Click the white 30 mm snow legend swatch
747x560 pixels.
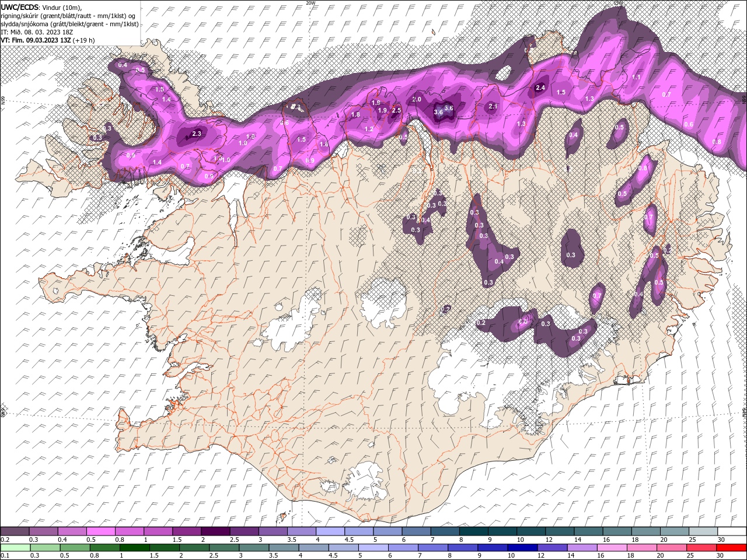(732, 531)
